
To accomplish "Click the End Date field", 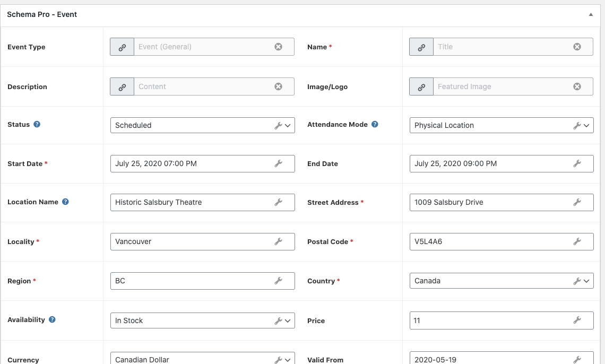I will pos(490,163).
